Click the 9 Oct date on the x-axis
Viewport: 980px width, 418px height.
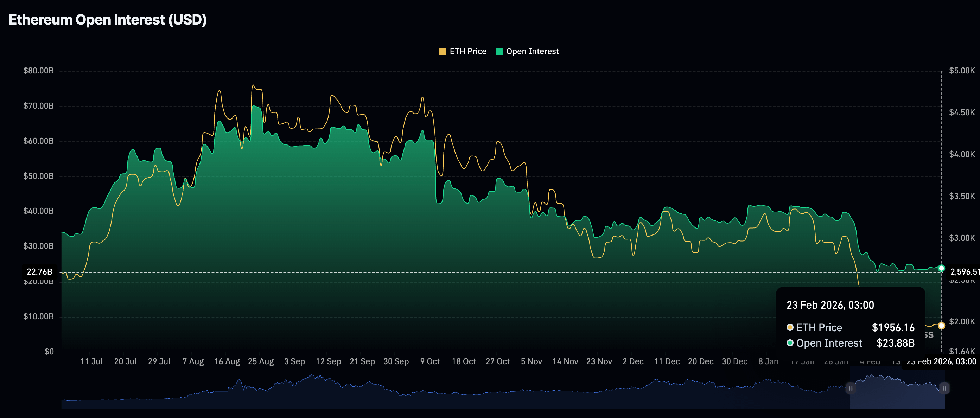pyautogui.click(x=430, y=361)
